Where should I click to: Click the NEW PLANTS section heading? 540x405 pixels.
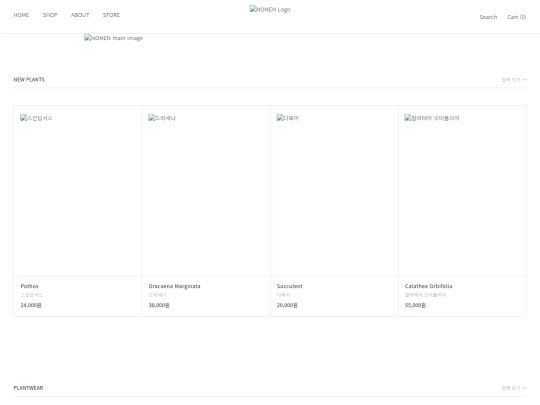click(x=29, y=80)
